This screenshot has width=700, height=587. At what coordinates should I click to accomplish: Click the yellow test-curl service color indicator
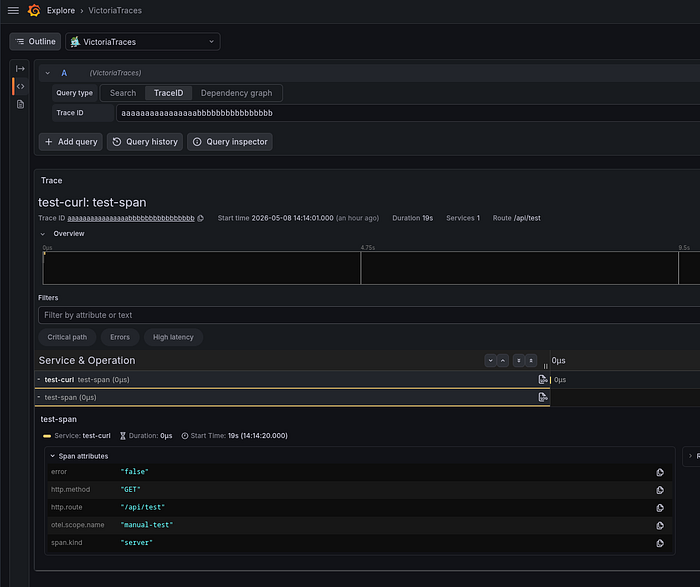click(47, 436)
